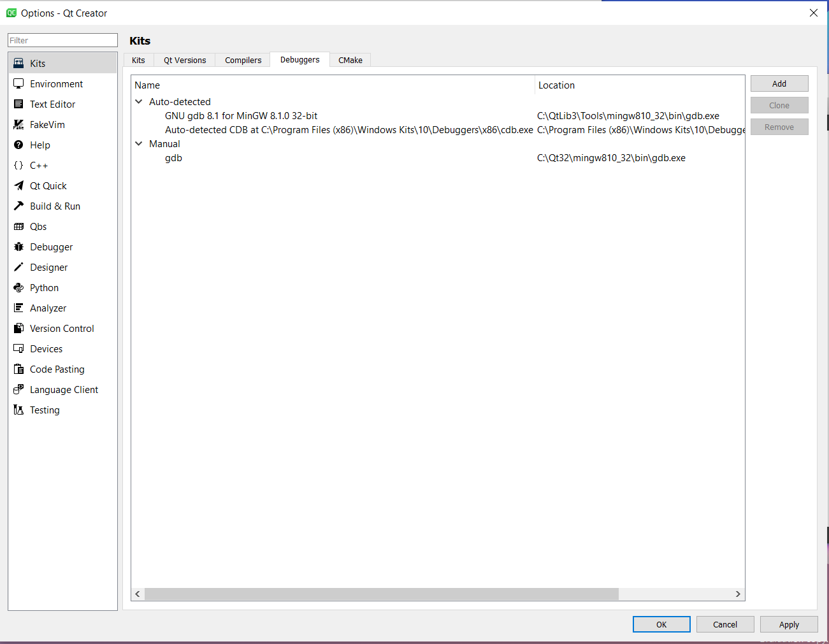The image size is (829, 644).
Task: Collapse the Auto-detected debuggers group
Action: (139, 102)
